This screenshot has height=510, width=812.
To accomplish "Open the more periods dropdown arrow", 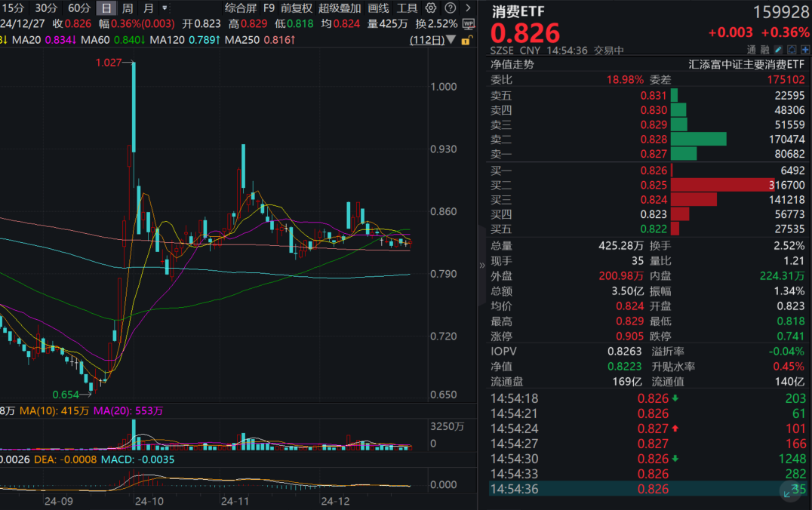I will pyautogui.click(x=165, y=8).
